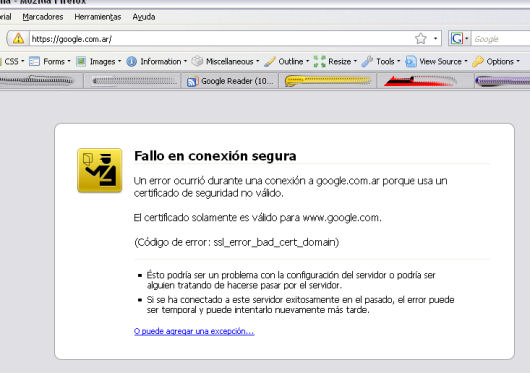Viewport: 530px width, 373px height.
Task: Bookmark this page with the star icon
Action: click(420, 39)
